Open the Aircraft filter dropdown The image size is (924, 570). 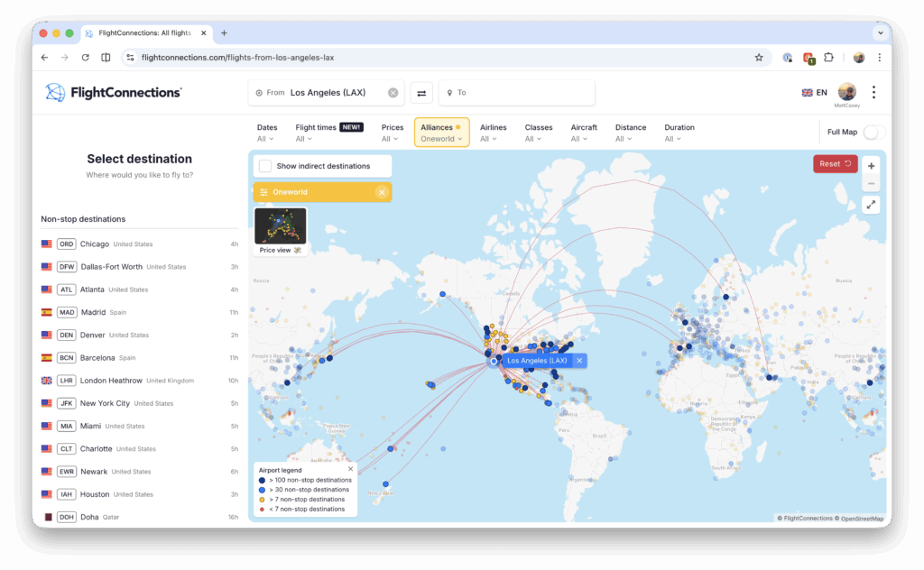pyautogui.click(x=584, y=133)
